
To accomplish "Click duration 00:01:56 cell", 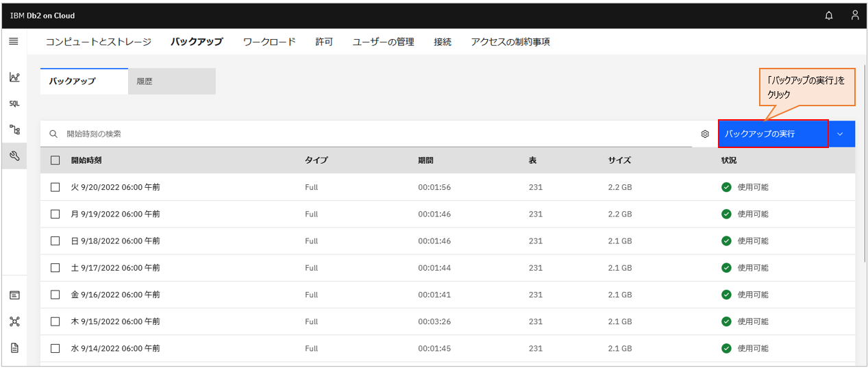I will (x=434, y=187).
